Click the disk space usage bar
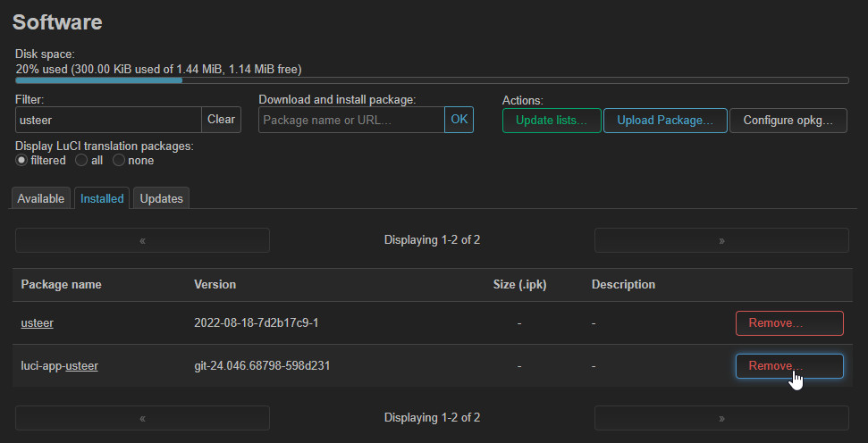This screenshot has height=443, width=868. point(432,80)
